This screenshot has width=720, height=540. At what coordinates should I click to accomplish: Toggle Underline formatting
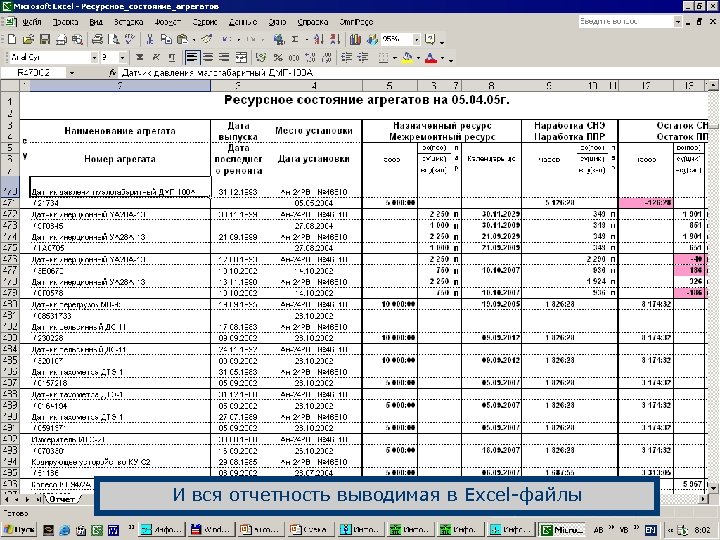pos(172,57)
